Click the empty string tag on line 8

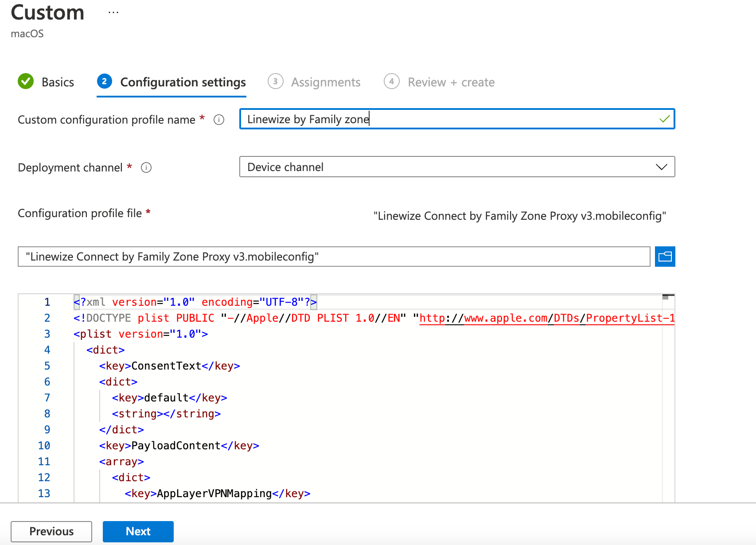(x=166, y=414)
